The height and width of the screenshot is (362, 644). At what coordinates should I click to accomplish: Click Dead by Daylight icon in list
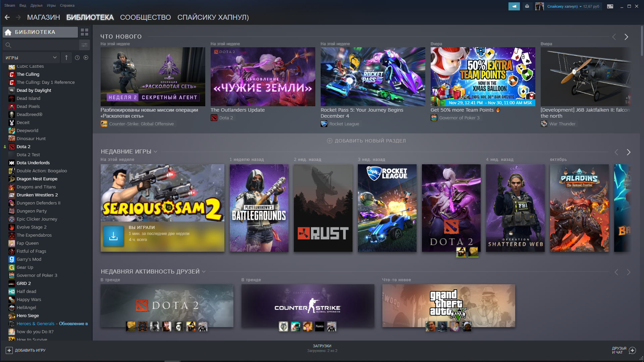pos(12,90)
